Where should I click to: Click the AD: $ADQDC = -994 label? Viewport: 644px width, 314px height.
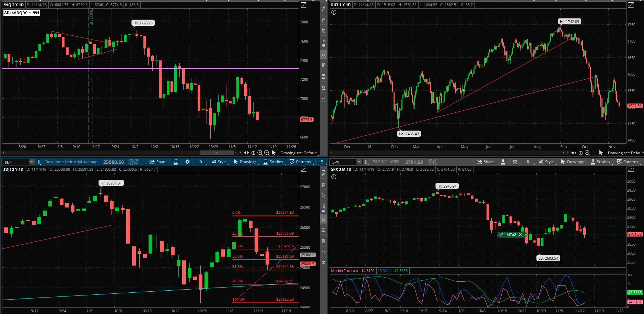pos(22,13)
